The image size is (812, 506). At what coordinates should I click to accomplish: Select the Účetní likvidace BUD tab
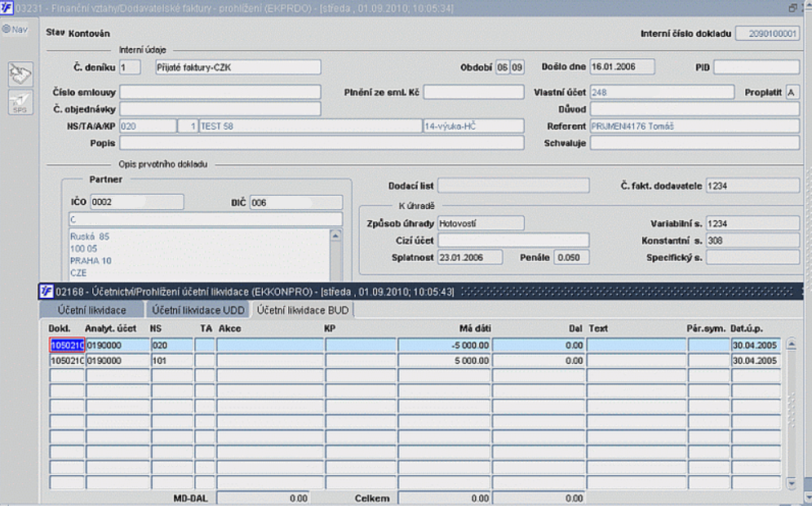pyautogui.click(x=303, y=310)
